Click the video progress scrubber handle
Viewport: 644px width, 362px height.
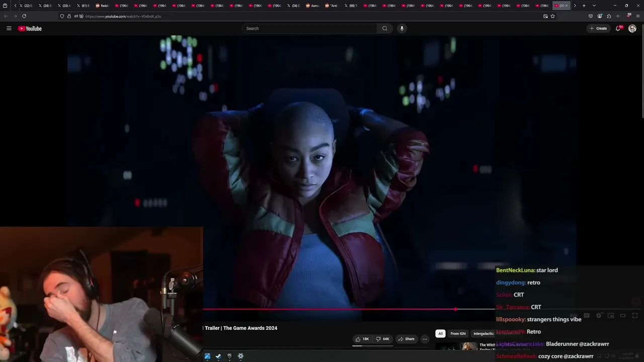[x=455, y=309]
